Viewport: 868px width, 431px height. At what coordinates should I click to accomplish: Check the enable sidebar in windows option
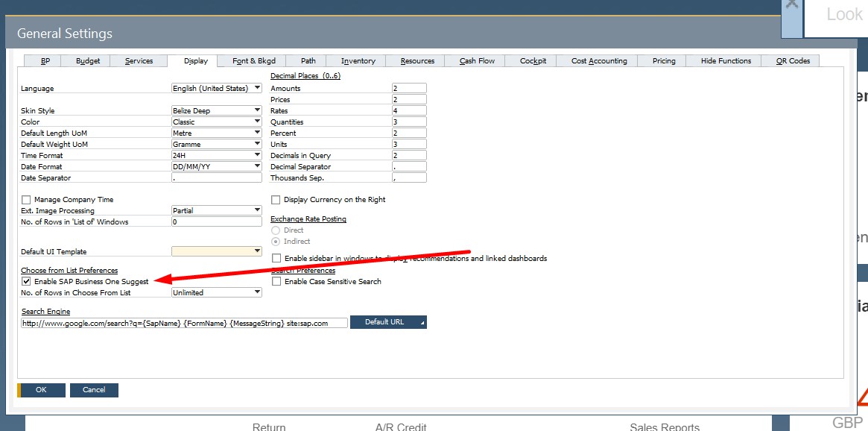pos(276,257)
